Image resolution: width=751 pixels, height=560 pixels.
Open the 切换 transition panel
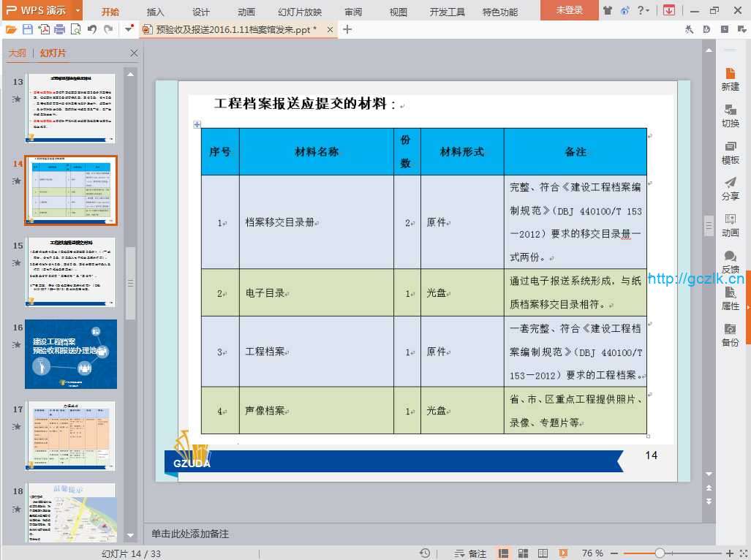click(x=730, y=115)
